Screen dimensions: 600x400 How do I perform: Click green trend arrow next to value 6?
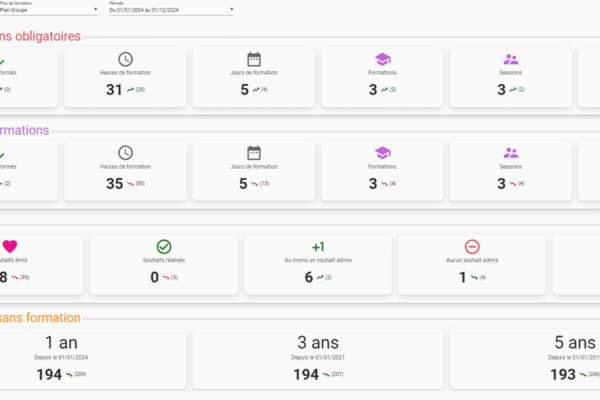click(320, 278)
